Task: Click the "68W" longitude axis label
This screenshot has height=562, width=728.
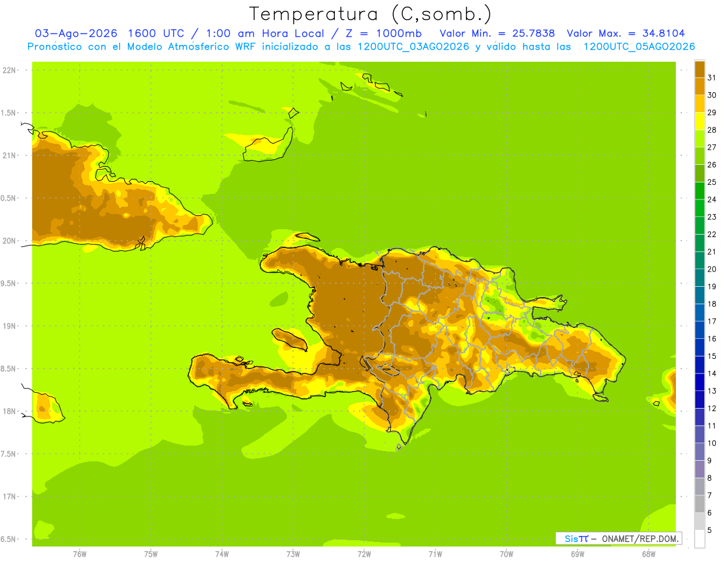Action: tap(649, 554)
